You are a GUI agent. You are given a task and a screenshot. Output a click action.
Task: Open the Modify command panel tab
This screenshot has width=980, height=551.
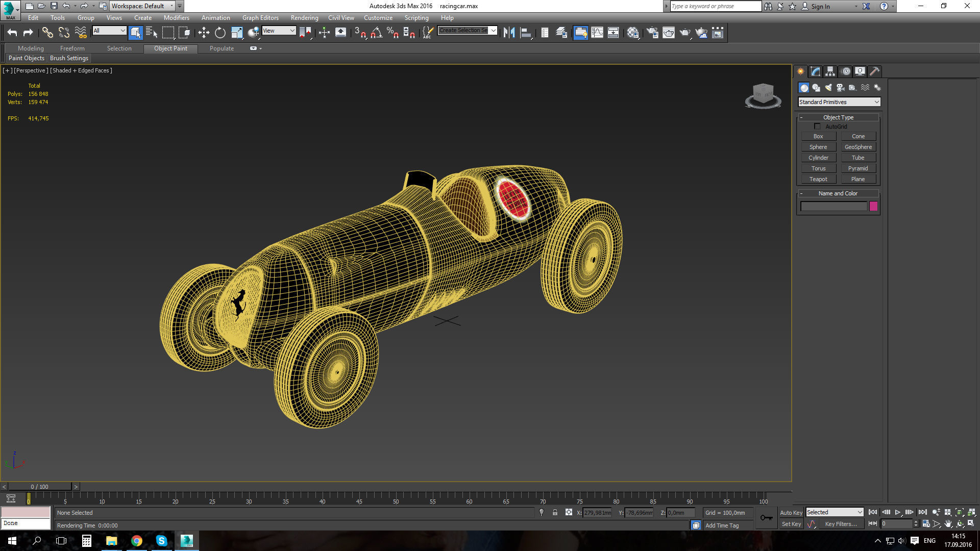pos(816,71)
